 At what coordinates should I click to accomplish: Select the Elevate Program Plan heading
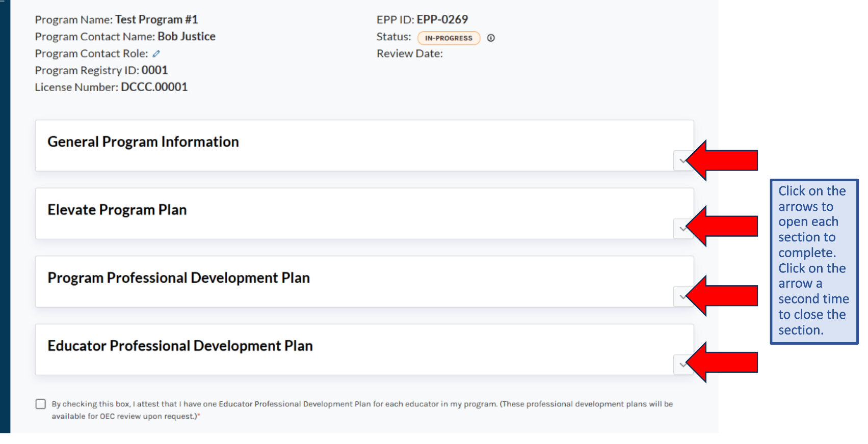(x=117, y=210)
